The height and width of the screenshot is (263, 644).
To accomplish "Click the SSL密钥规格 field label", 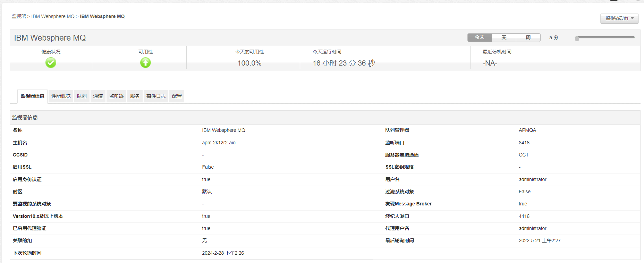I will (399, 167).
